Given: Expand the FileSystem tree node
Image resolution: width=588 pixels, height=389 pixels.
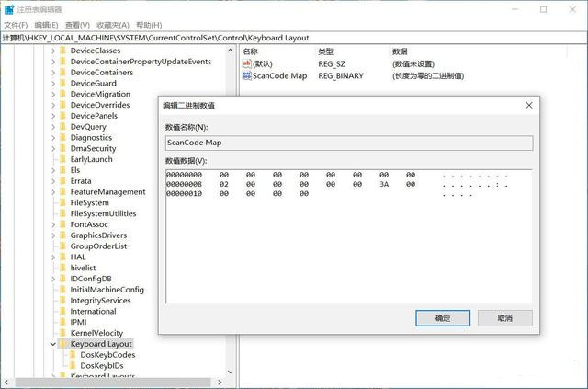Looking at the screenshot, I should coord(52,202).
